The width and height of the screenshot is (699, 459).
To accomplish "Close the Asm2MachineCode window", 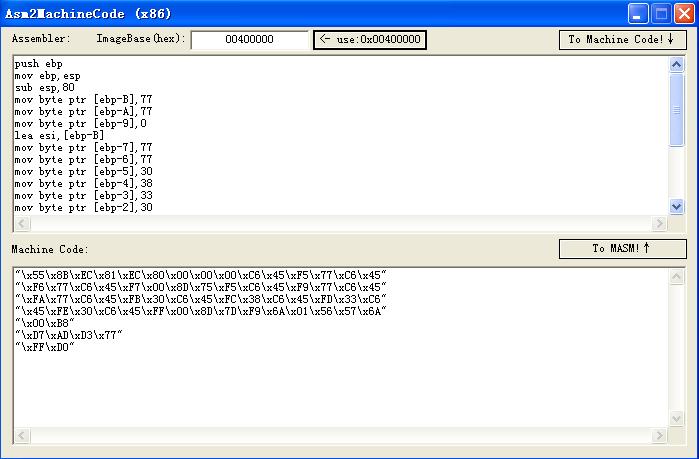I will coord(684,14).
